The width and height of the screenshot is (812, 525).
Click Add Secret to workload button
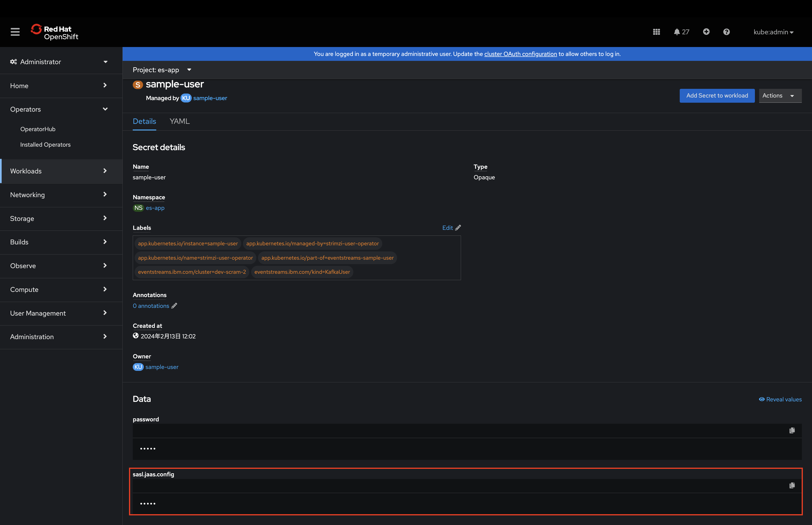pos(717,96)
